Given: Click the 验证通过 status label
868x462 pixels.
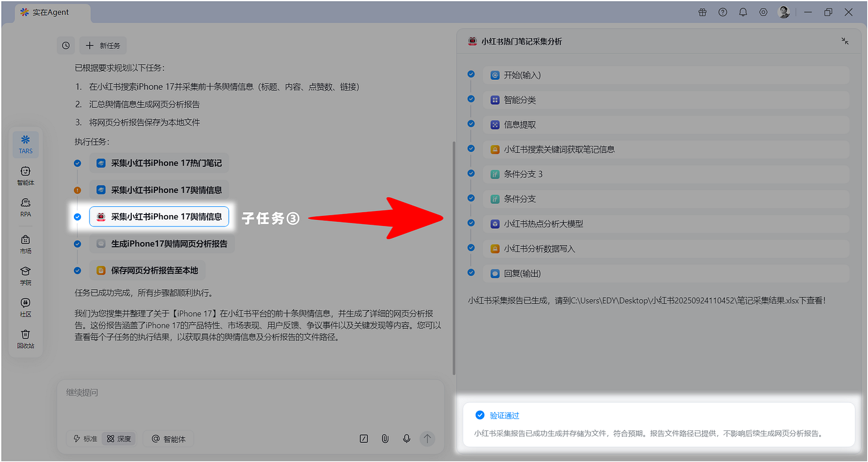Looking at the screenshot, I should (x=504, y=416).
